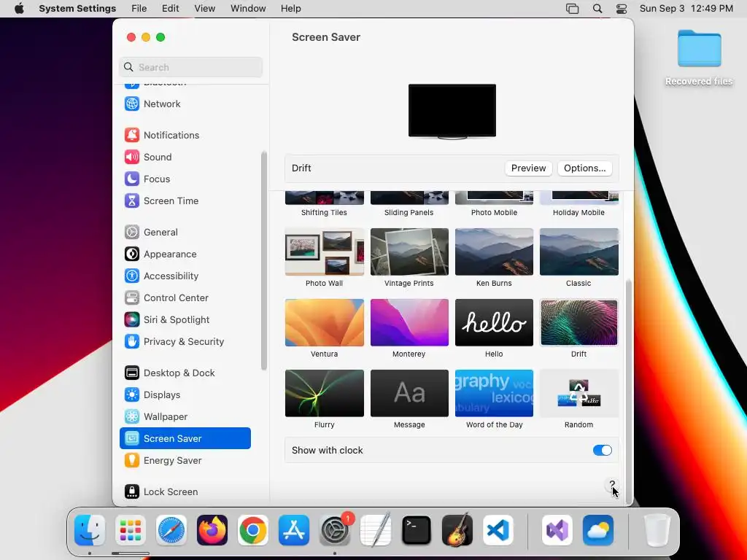The height and width of the screenshot is (560, 747).
Task: Select the Photo Wall screen saver
Action: [325, 252]
